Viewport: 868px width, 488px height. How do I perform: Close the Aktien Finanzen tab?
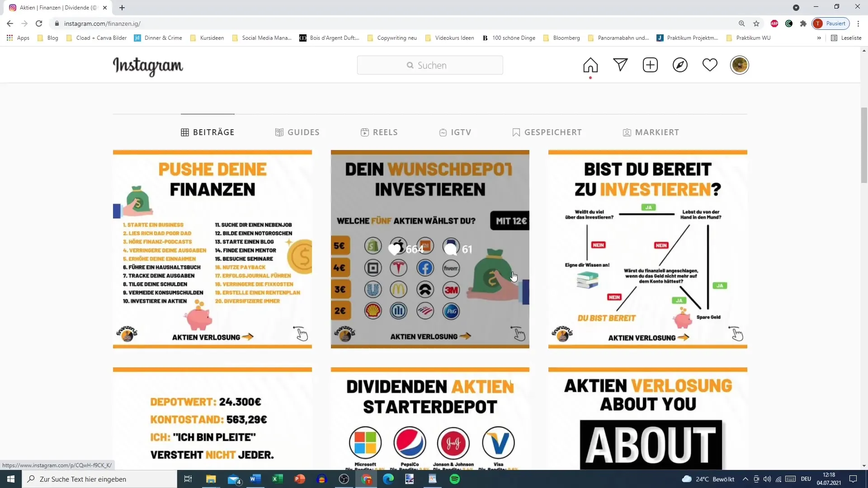105,8
